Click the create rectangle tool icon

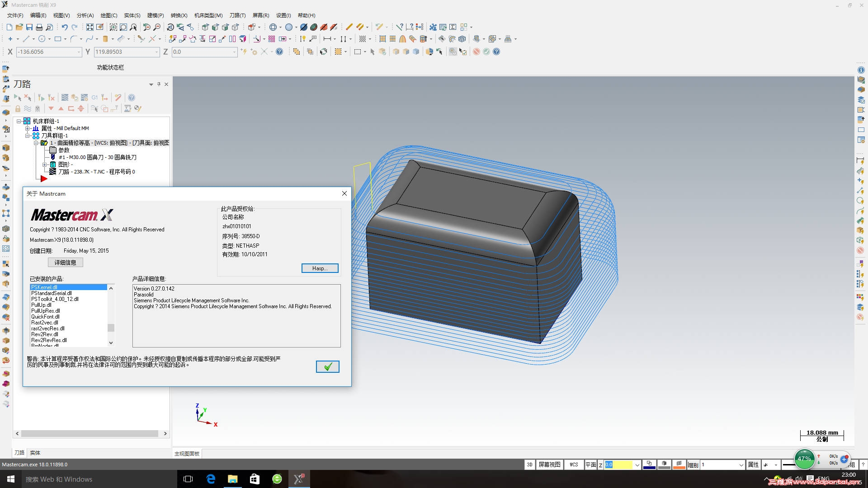point(58,39)
